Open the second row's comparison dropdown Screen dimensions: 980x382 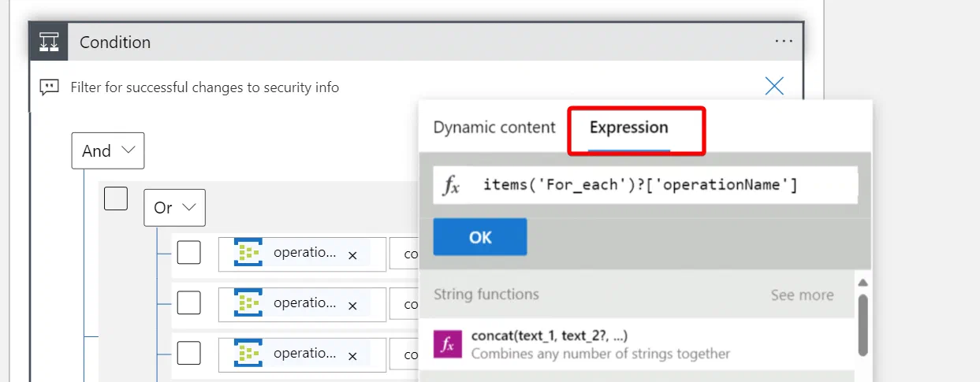pos(404,304)
